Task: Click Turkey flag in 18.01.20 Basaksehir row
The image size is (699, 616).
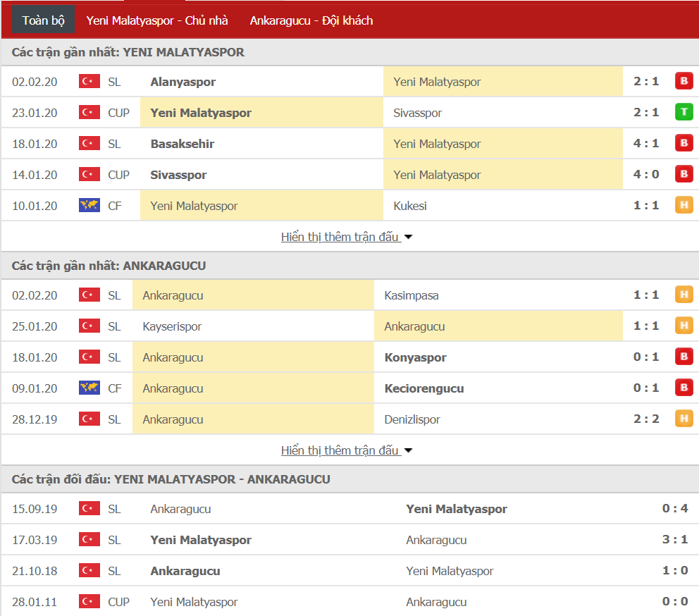Action: pyautogui.click(x=89, y=143)
